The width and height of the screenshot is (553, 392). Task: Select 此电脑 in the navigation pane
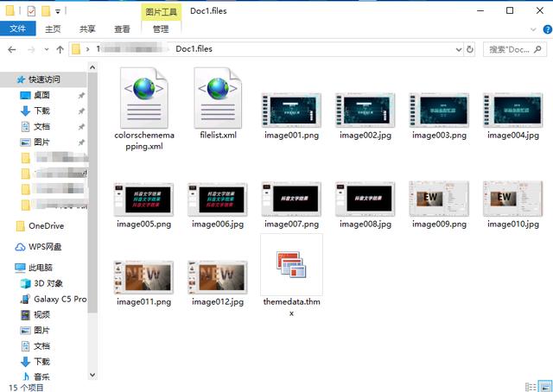[x=41, y=268]
